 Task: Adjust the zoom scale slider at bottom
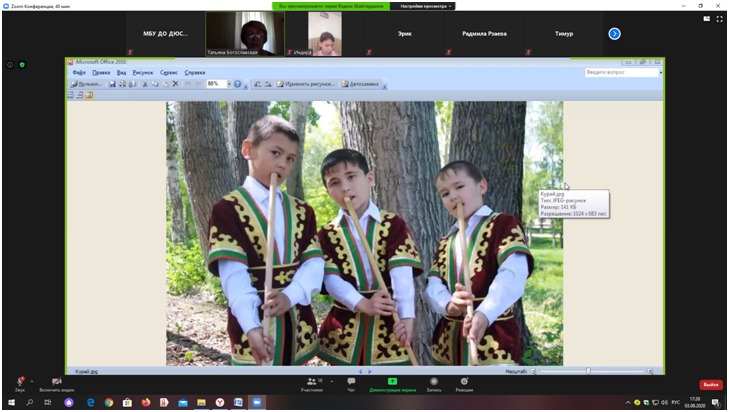[x=588, y=371]
